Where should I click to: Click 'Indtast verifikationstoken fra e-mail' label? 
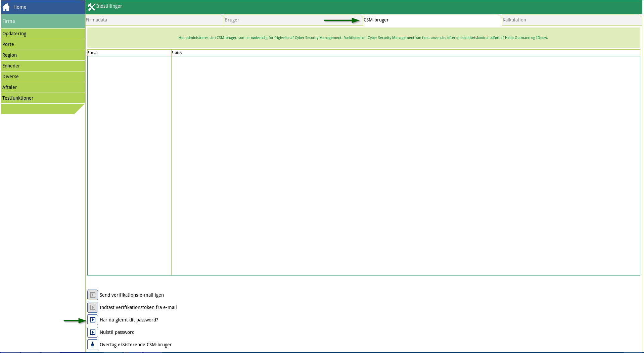138,307
